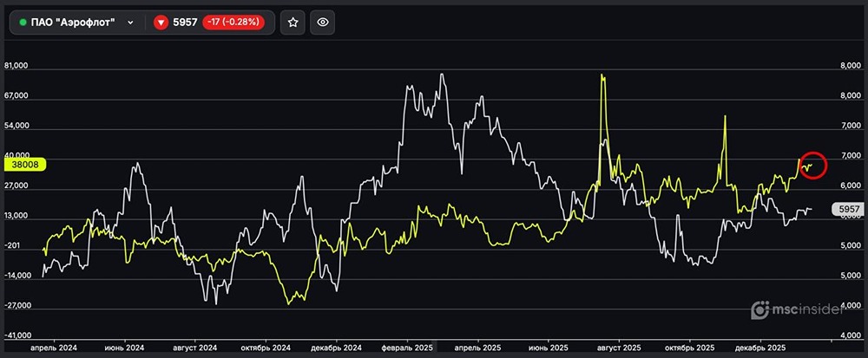The width and height of the screenshot is (868, 358).
Task: Expand the ПАО "Аэрофлот" ticker dropdown chevron
Action: (130, 23)
